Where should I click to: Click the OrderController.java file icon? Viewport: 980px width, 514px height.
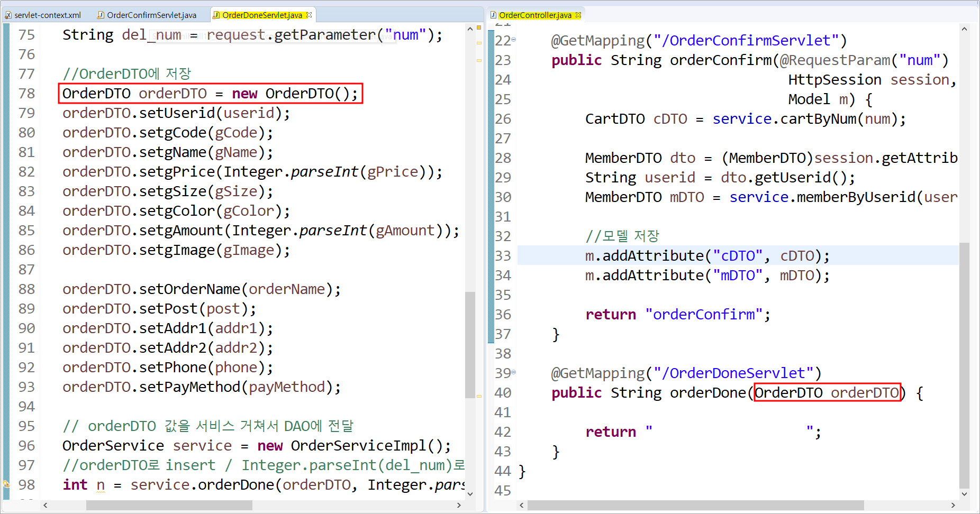tap(493, 15)
